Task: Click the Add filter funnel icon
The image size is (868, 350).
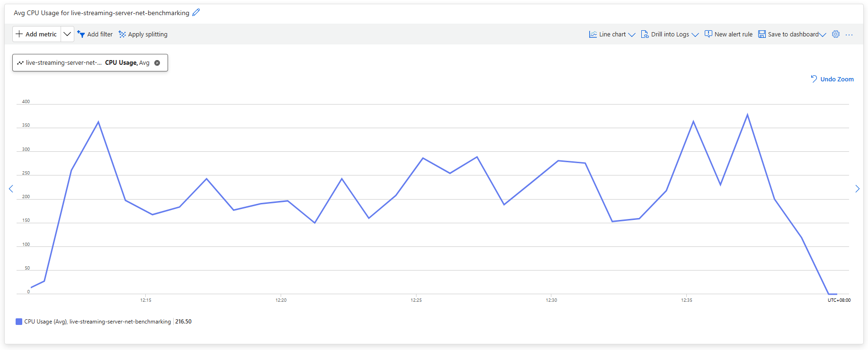Action: pyautogui.click(x=81, y=34)
